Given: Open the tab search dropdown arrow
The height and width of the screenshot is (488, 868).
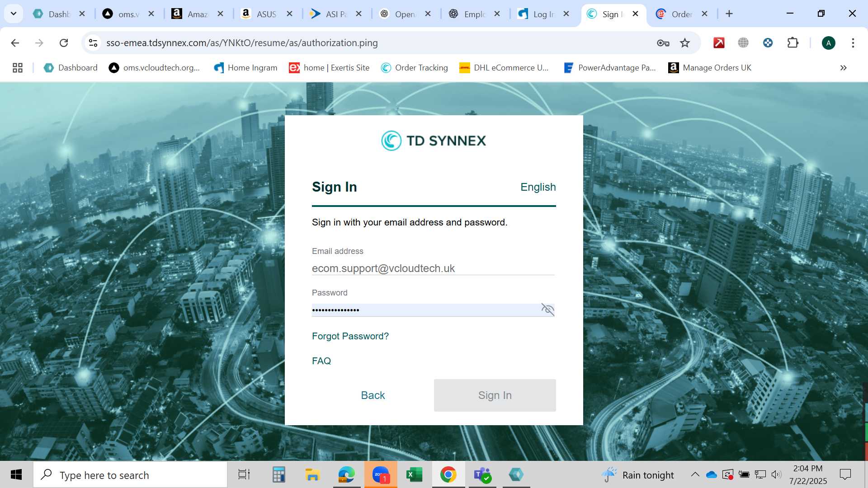Looking at the screenshot, I should (14, 14).
